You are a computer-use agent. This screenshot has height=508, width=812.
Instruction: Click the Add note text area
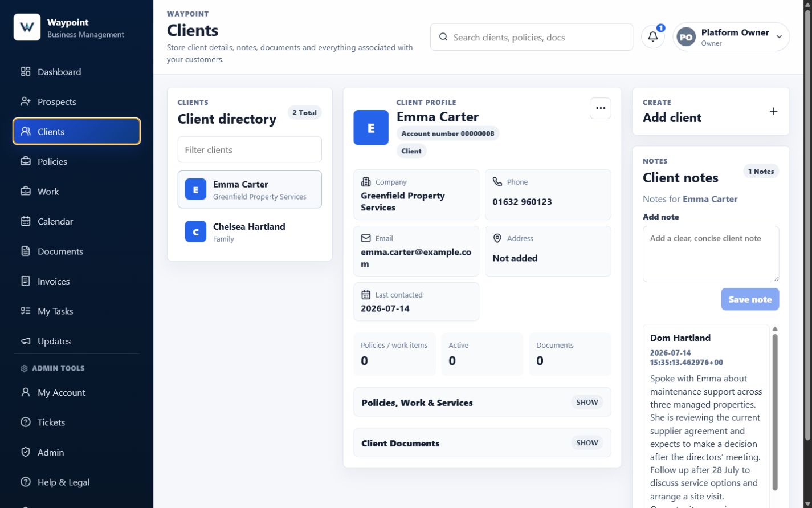711,254
